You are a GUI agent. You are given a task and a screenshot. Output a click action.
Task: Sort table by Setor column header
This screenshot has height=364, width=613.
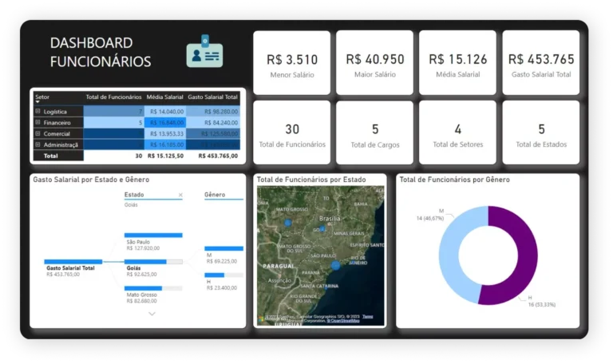[42, 97]
